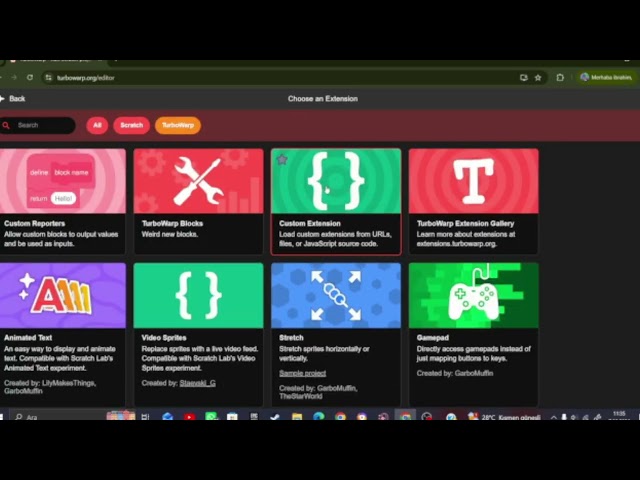Click the Stretch arrows icon
This screenshot has width=640, height=480.
[x=336, y=295]
